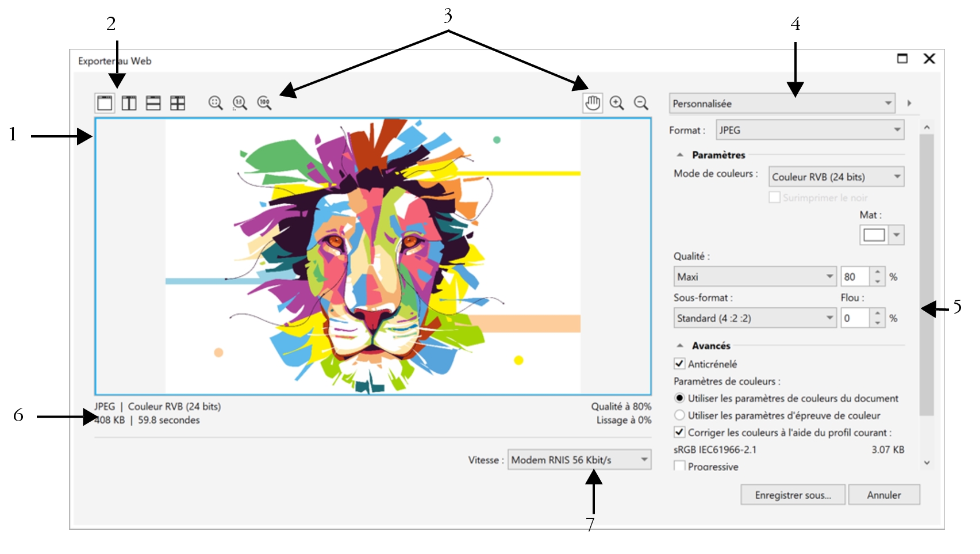Image resolution: width=980 pixels, height=554 pixels.
Task: Open the preset flyout arrow beside Personnalisée
Action: (909, 103)
